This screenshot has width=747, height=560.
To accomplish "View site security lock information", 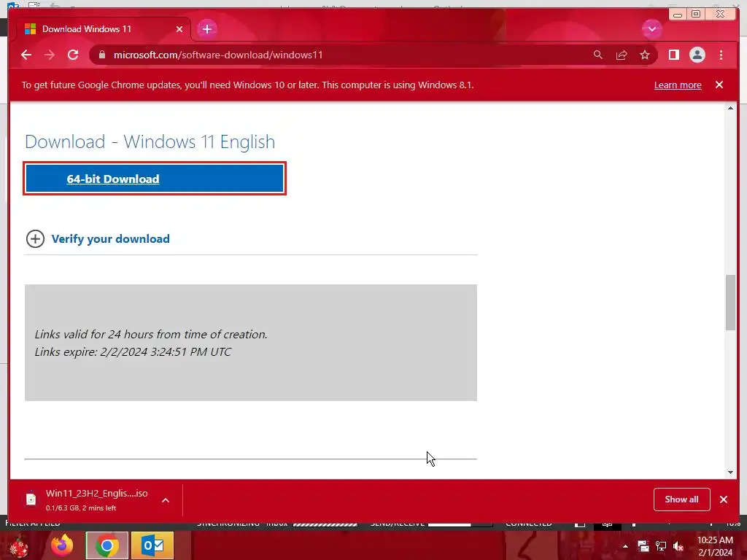I will 102,55.
